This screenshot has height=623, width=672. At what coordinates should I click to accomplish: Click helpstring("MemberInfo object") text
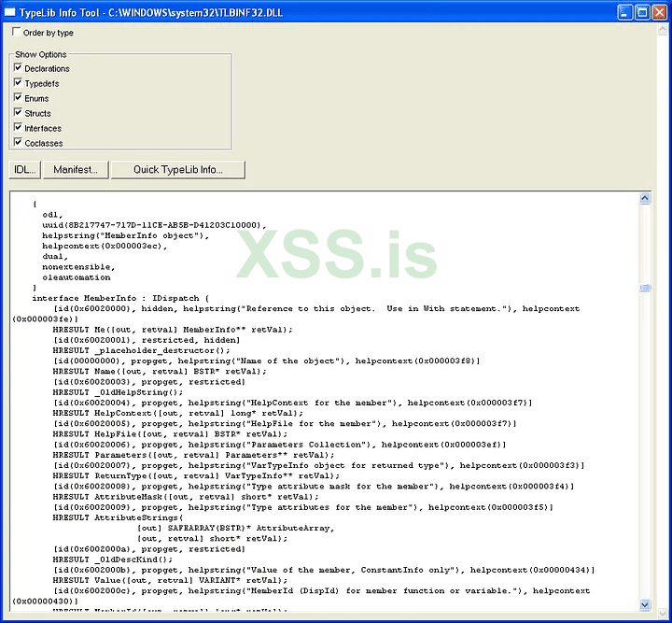pos(126,235)
